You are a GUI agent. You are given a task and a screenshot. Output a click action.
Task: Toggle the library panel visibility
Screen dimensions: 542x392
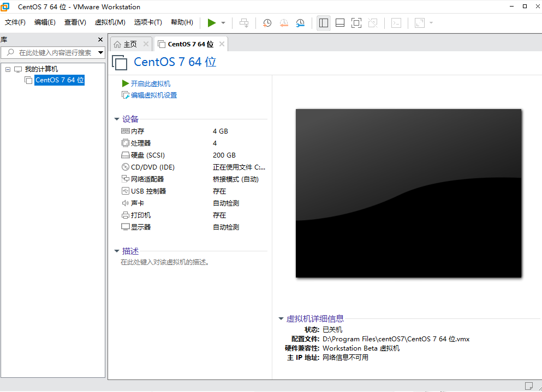[323, 22]
